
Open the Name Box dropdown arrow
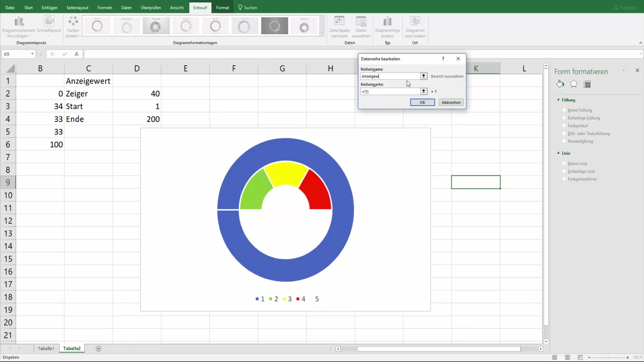(x=32, y=54)
